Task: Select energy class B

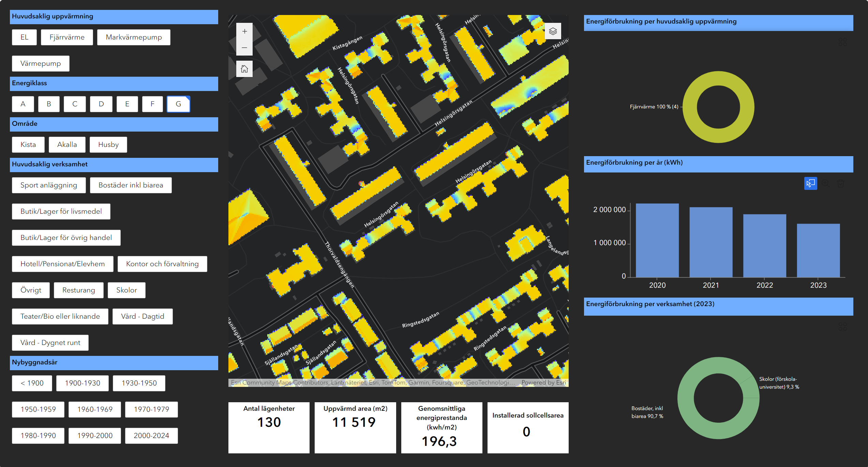Action: (x=49, y=104)
